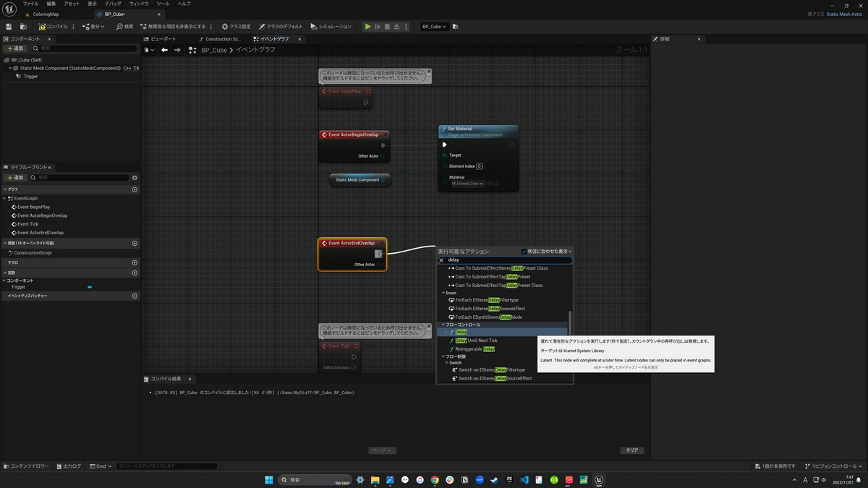Open the ツール (Tools) menu

pos(163,4)
